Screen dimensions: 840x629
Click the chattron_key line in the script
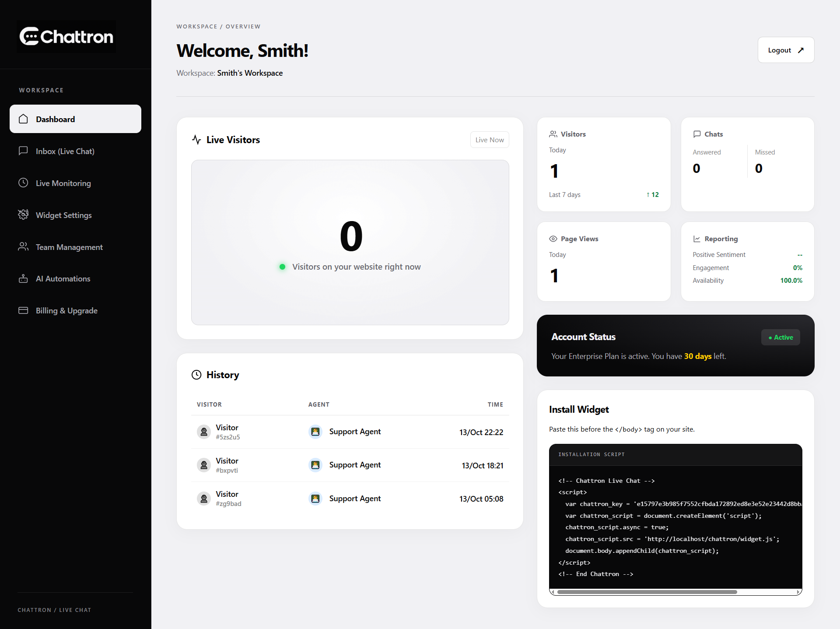(x=683, y=504)
